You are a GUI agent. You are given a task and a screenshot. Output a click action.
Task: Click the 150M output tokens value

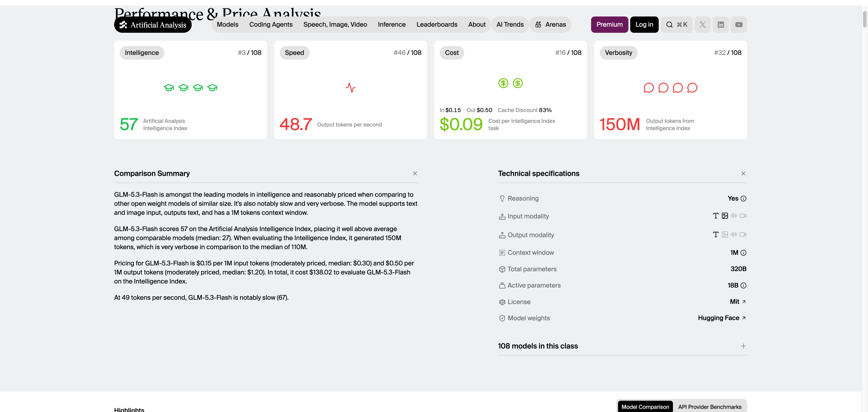tap(620, 124)
